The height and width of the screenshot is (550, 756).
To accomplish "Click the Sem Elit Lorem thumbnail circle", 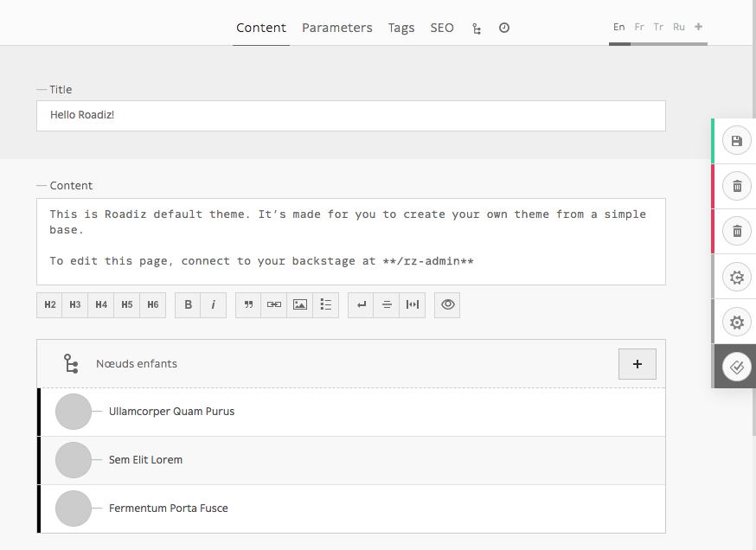I will click(74, 460).
